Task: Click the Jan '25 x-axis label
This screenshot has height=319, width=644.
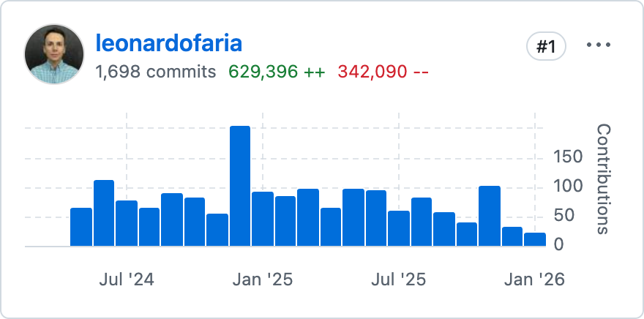Action: (263, 279)
